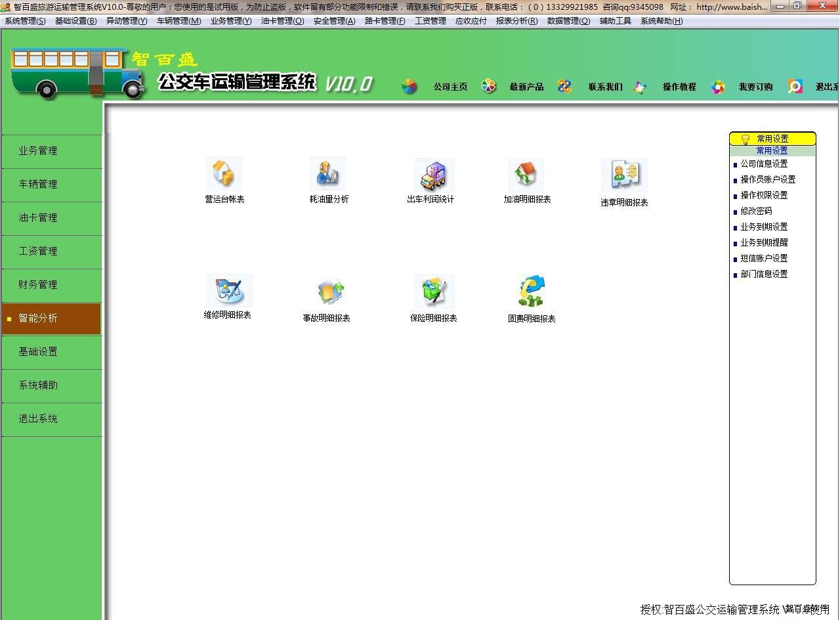This screenshot has height=620, width=840.
Task: Click the pie icon beside 公司主页
Action: [409, 87]
